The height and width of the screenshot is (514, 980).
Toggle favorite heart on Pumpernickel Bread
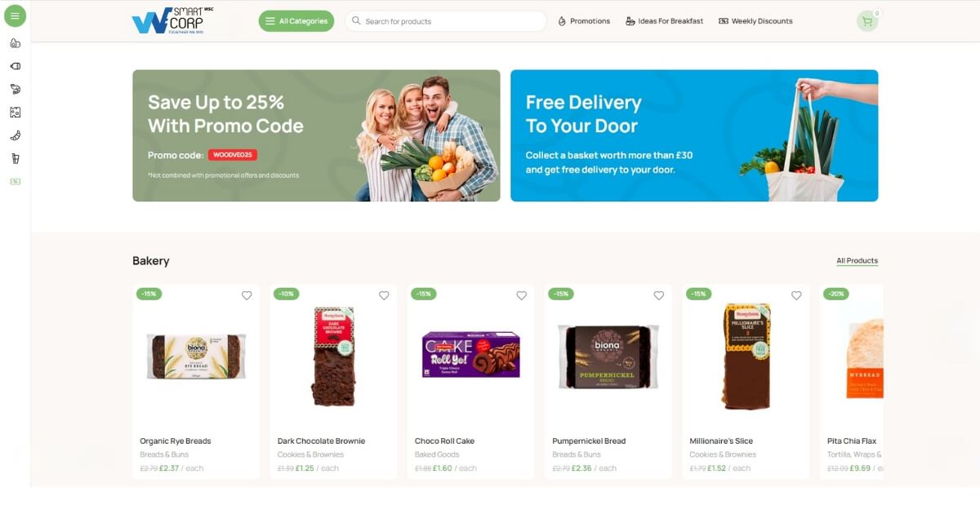coord(659,295)
